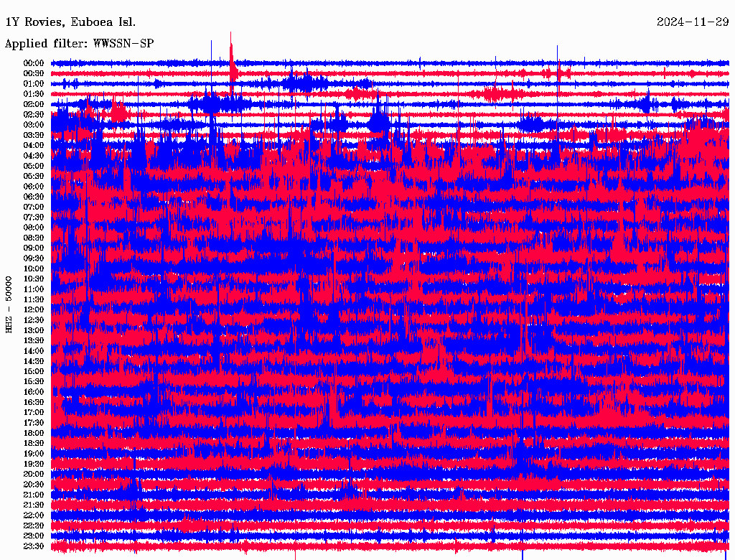Select the 22:00 time label
The image size is (735, 560).
pyautogui.click(x=33, y=515)
